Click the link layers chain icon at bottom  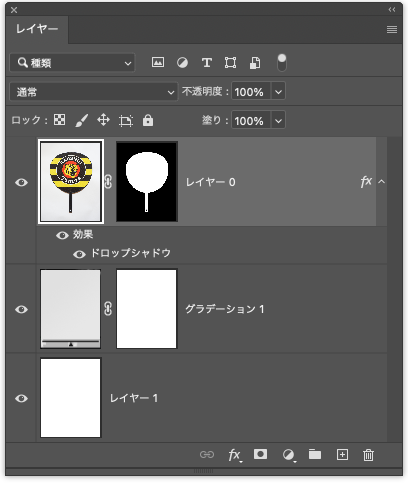pos(207,454)
